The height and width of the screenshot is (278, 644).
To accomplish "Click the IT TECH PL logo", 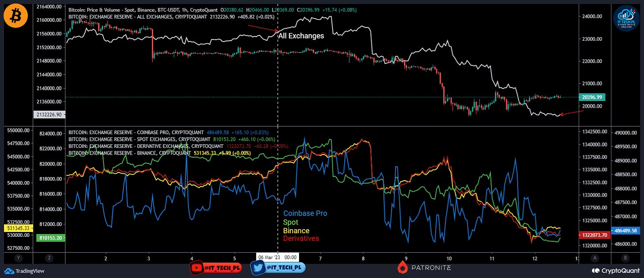I will point(627,18).
